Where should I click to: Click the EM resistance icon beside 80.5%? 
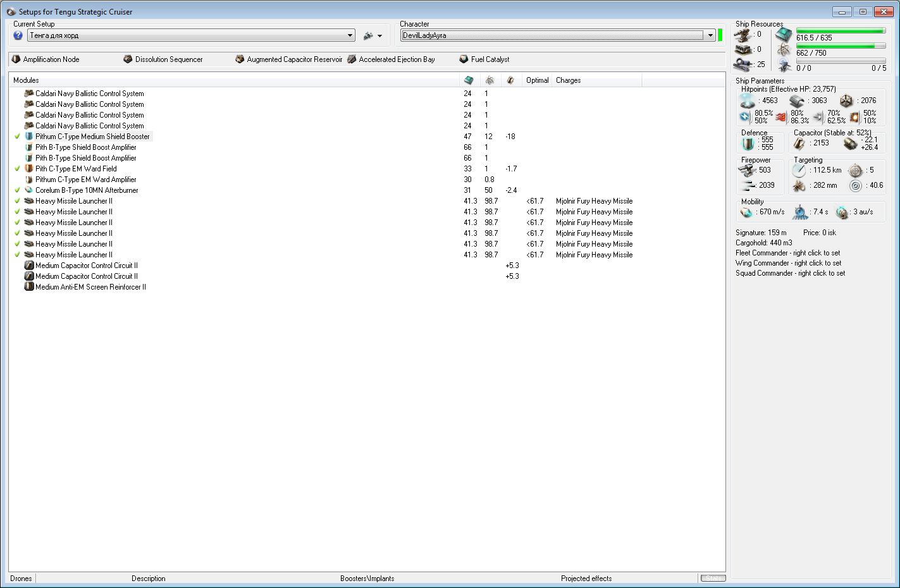(x=745, y=117)
